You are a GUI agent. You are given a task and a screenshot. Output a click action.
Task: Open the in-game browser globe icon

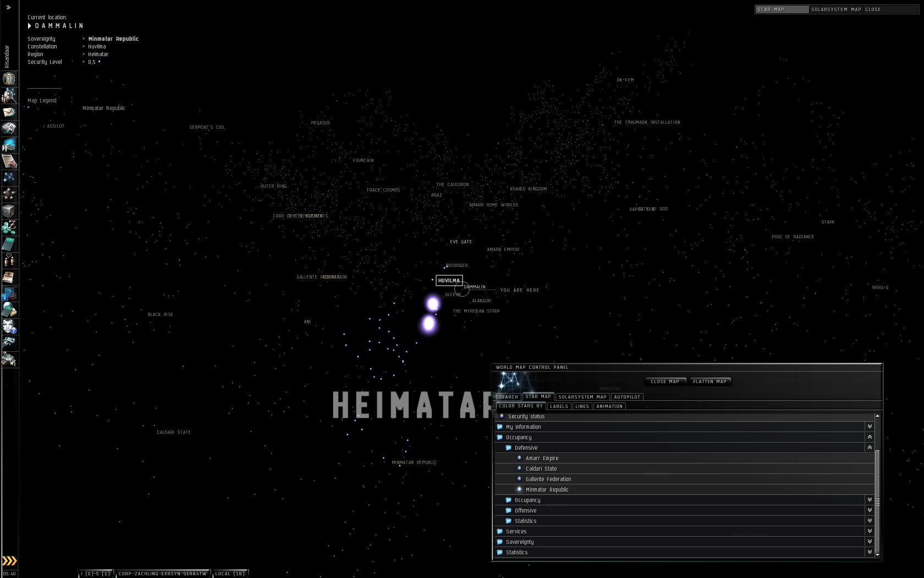coord(9,310)
